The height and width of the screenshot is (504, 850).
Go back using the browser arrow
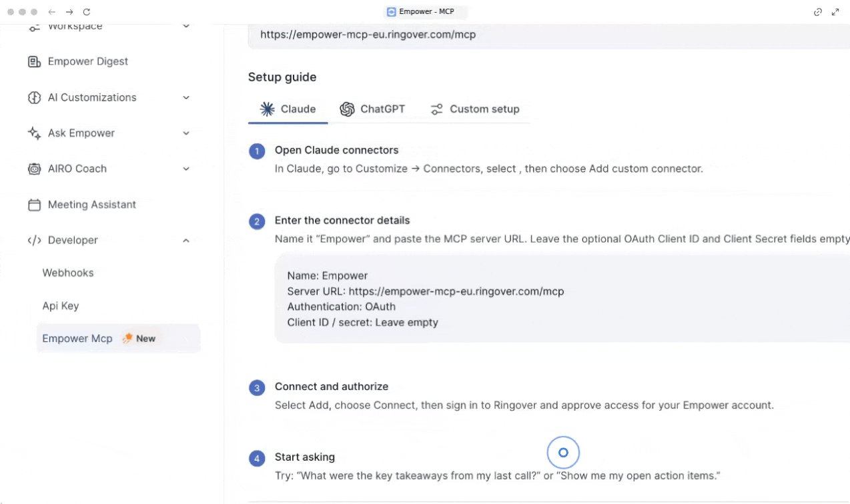pos(52,12)
